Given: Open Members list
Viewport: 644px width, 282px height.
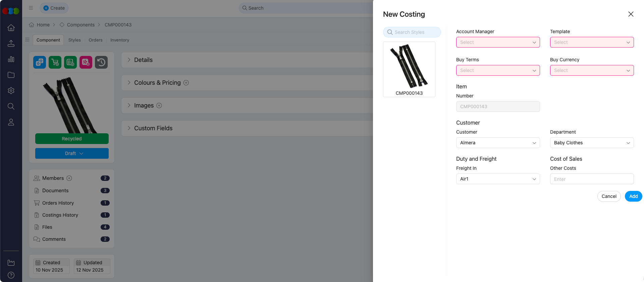Looking at the screenshot, I should (53, 178).
